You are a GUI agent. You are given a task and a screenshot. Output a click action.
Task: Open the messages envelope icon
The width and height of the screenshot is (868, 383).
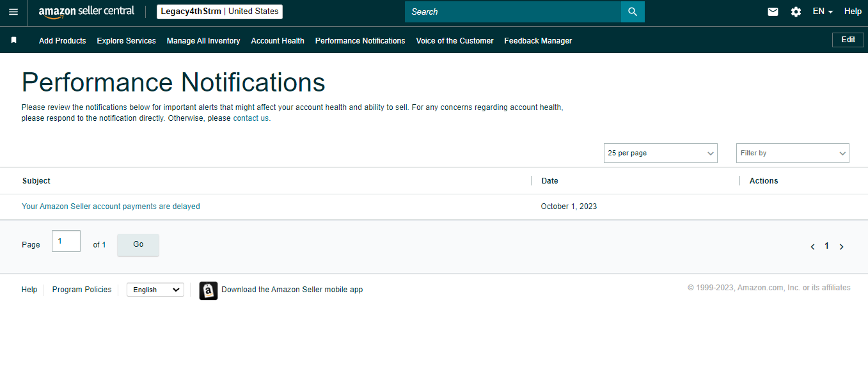coord(773,12)
